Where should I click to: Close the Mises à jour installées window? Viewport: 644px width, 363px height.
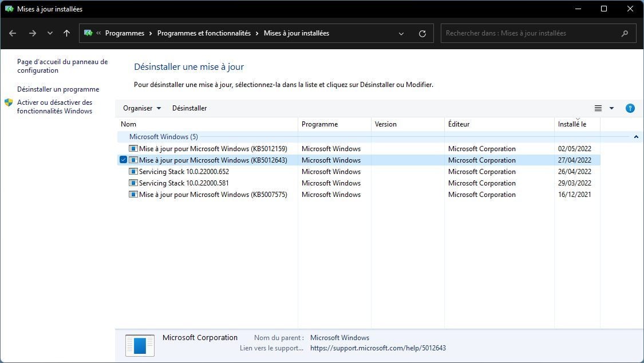tap(630, 9)
